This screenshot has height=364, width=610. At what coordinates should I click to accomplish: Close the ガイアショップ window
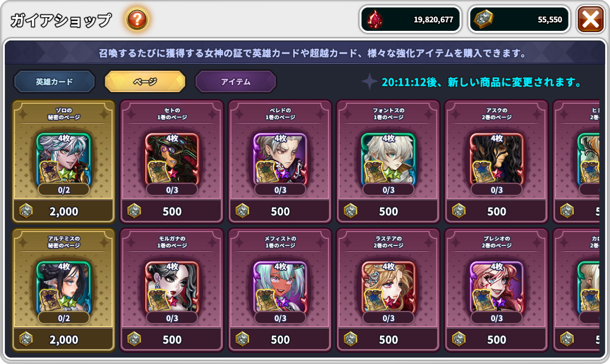pos(590,19)
